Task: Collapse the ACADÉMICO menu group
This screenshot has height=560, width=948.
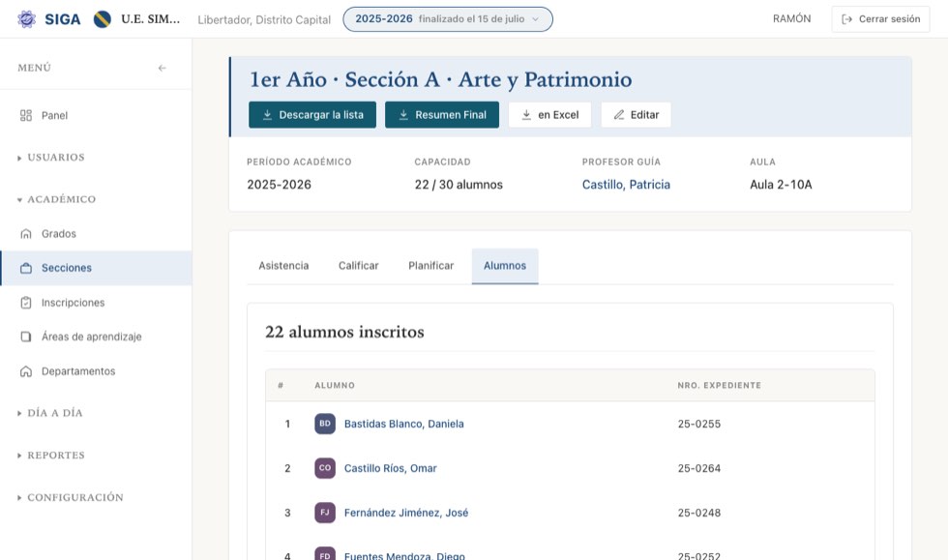Action: point(56,199)
